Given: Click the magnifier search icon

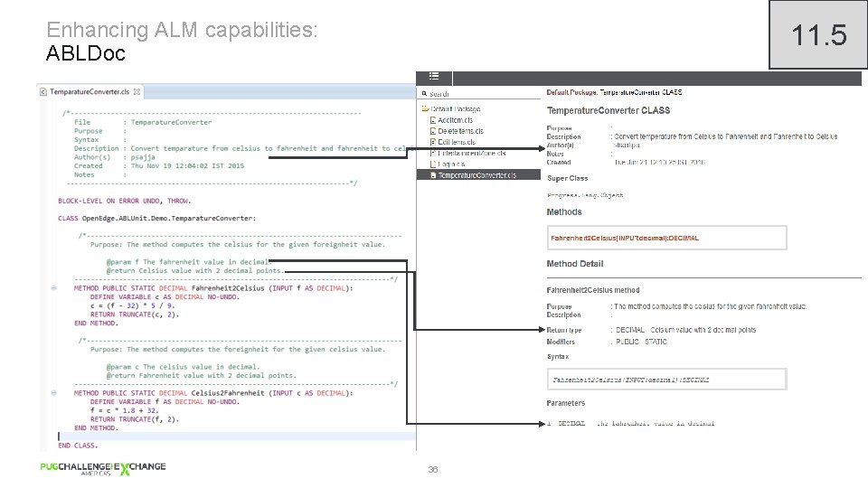Looking at the screenshot, I should [x=425, y=94].
